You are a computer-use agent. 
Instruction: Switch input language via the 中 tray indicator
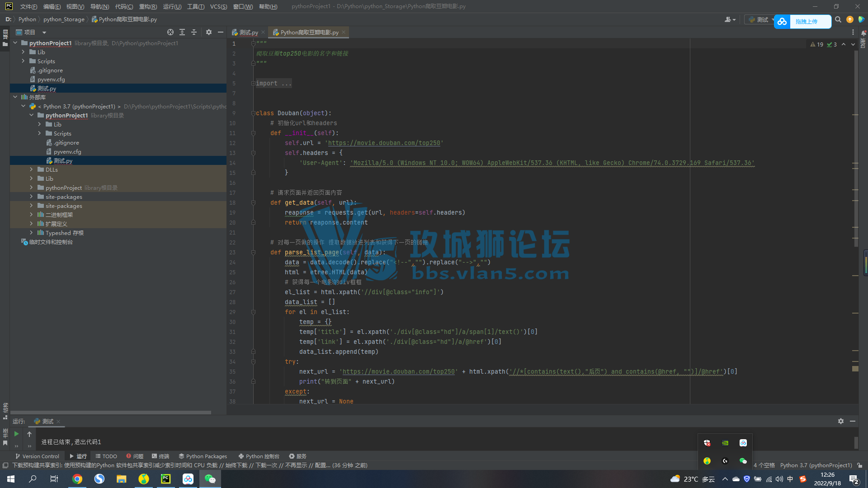click(790, 479)
